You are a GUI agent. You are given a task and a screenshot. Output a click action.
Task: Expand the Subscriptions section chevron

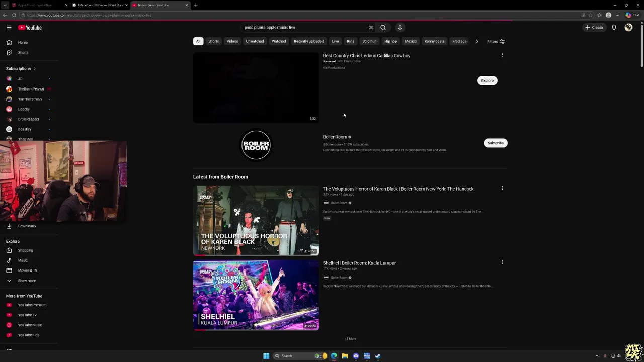[35, 69]
